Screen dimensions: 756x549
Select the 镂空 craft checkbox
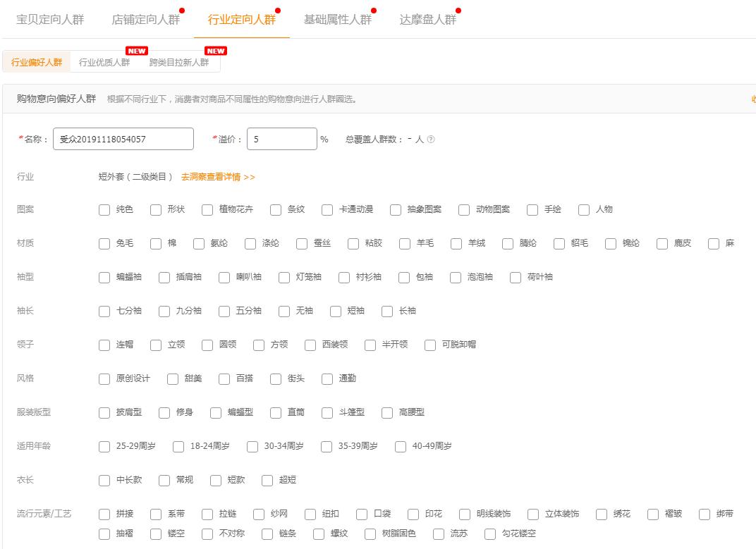click(x=155, y=534)
